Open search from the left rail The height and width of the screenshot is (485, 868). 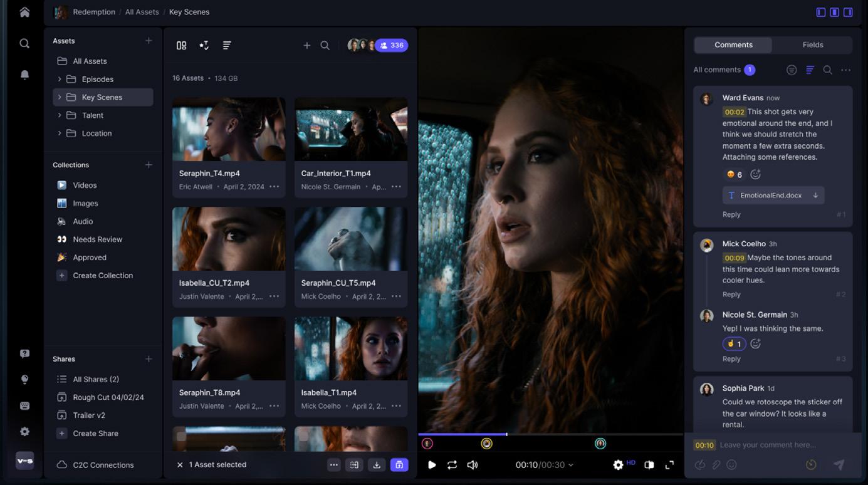coord(24,43)
